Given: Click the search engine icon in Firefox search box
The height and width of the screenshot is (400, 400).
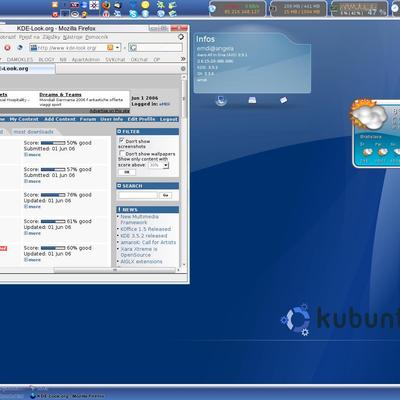Looking at the screenshot, I should point(133,48).
